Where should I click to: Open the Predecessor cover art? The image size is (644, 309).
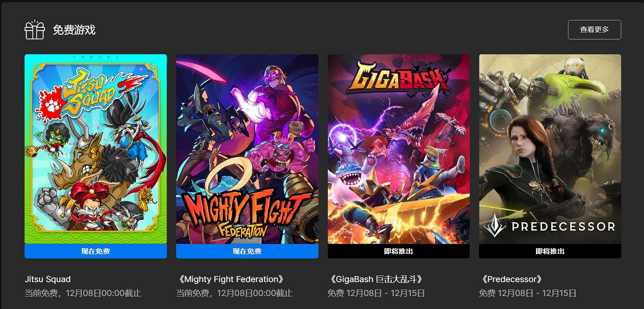pyautogui.click(x=550, y=149)
